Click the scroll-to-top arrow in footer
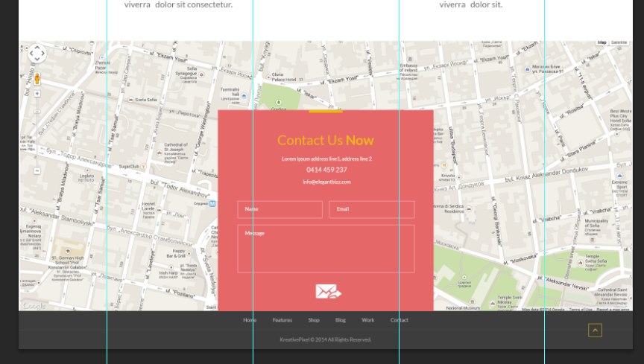644x364 pixels. pyautogui.click(x=595, y=331)
